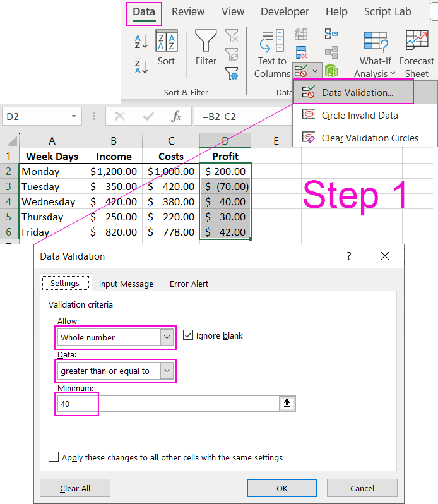Expand the Allow dropdown showing Whole number
The height and width of the screenshot is (504, 438).
167,337
